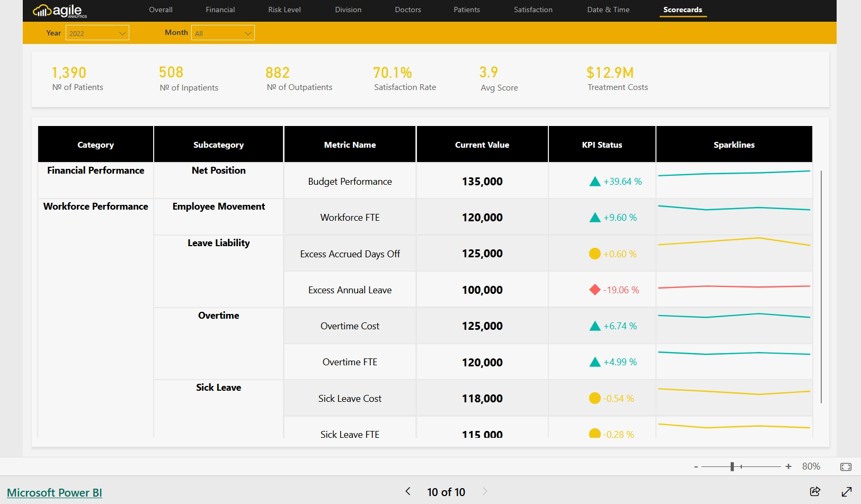
Task: Click the Budget Performance metric
Action: 350,182
